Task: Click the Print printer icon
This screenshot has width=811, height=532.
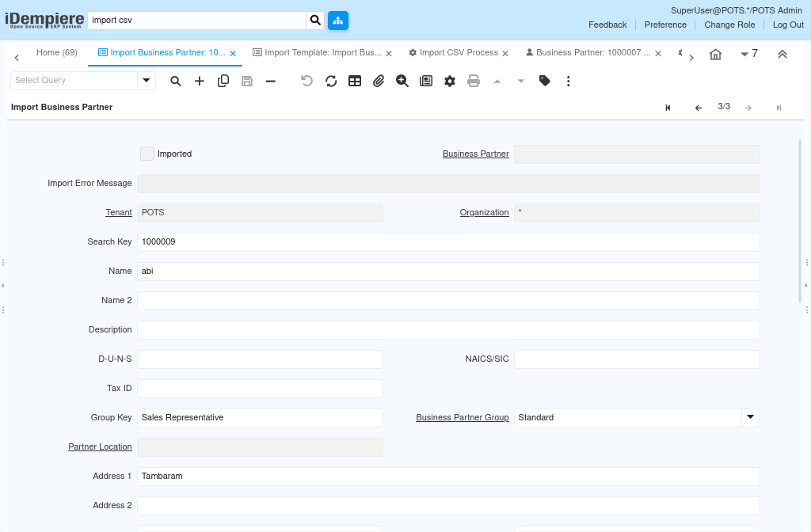Action: click(474, 82)
